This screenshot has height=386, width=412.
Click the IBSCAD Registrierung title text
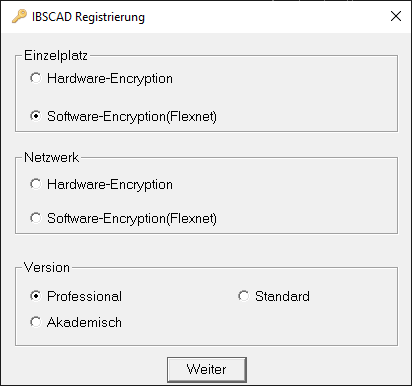(x=88, y=17)
